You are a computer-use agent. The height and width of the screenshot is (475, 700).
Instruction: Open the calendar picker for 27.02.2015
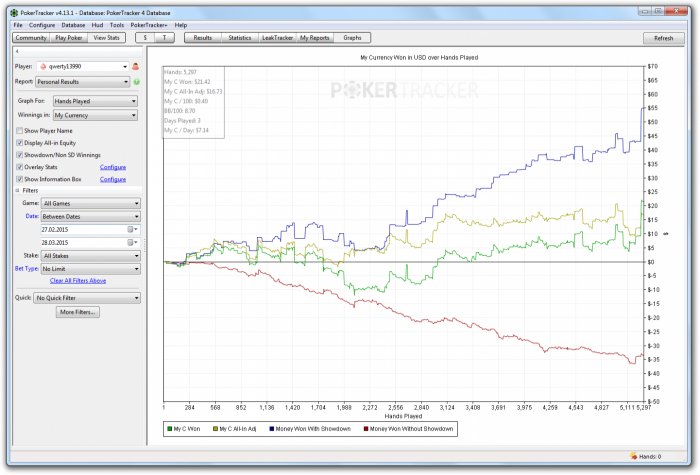tap(131, 229)
